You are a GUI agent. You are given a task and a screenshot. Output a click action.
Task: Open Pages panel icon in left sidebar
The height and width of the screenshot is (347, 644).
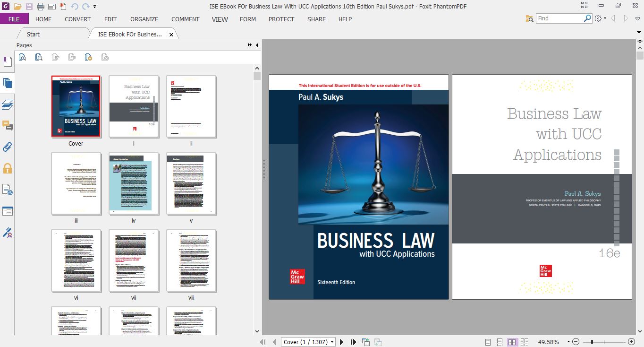tap(8, 83)
